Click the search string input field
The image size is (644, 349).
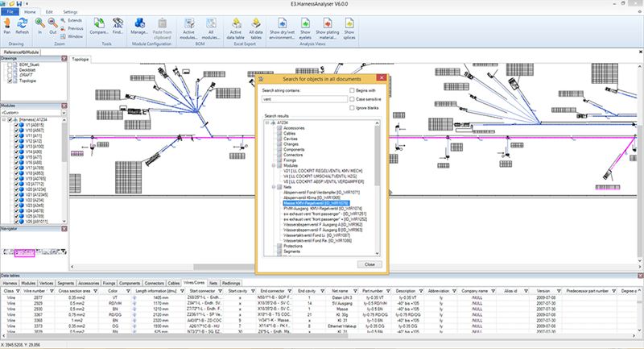[x=304, y=100]
